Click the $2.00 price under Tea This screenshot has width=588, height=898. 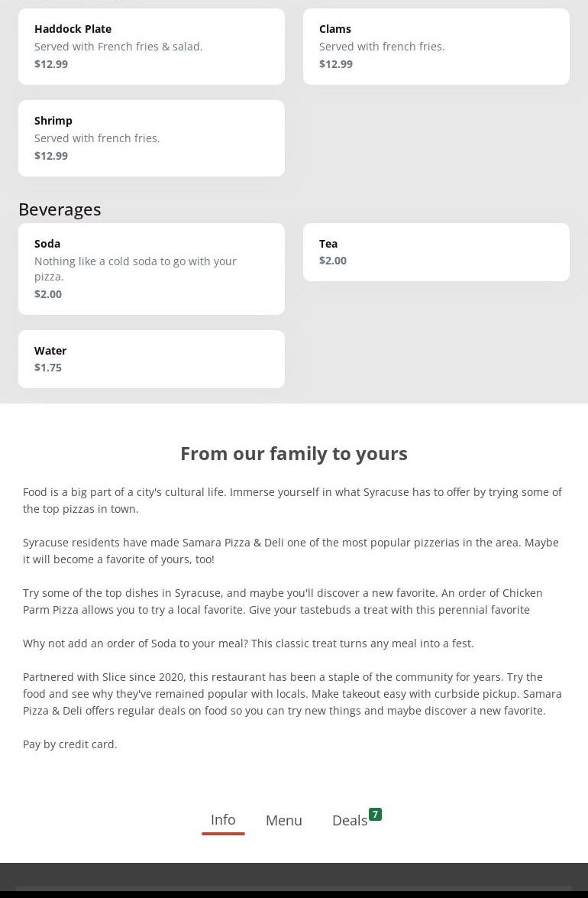(333, 261)
